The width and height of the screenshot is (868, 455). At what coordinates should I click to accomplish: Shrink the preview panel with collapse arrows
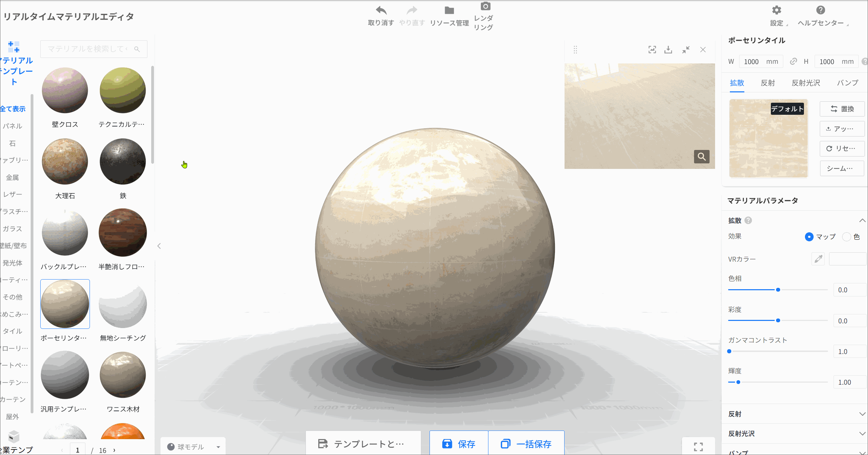pyautogui.click(x=686, y=50)
